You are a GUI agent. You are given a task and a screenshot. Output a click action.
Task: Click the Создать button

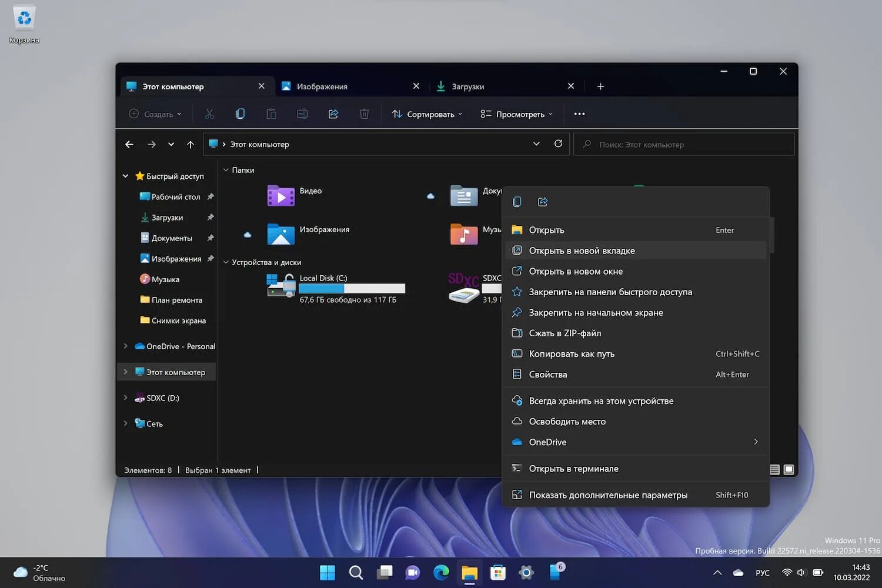[155, 113]
